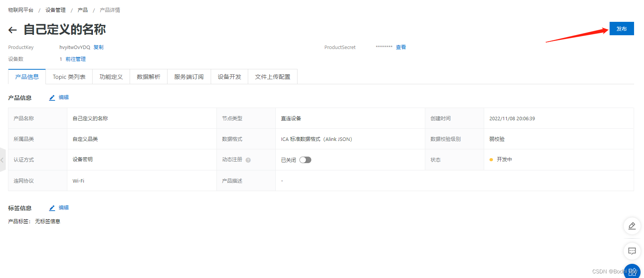Click the pencil icon beside 产品信息

52,98
